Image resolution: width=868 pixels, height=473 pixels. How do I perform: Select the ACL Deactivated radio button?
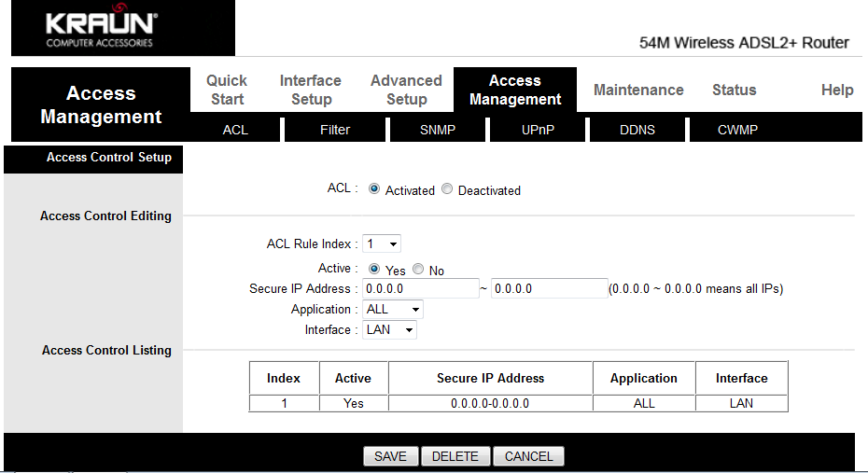coord(447,189)
